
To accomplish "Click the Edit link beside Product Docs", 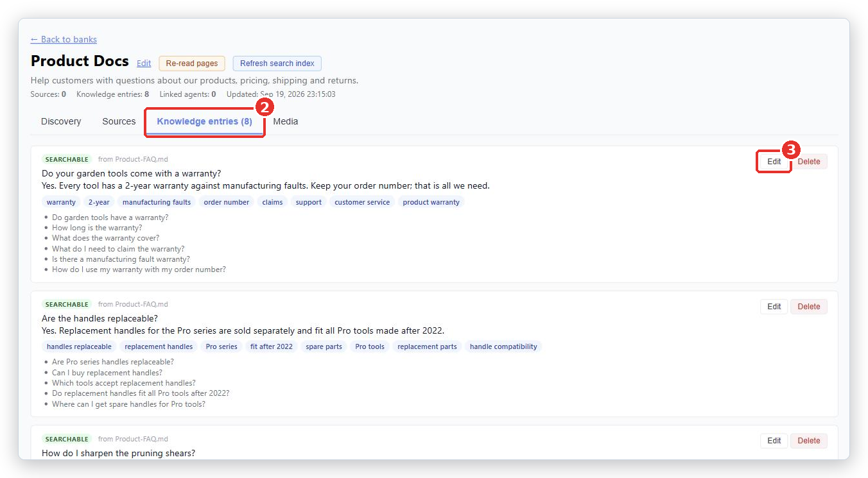I will [144, 64].
